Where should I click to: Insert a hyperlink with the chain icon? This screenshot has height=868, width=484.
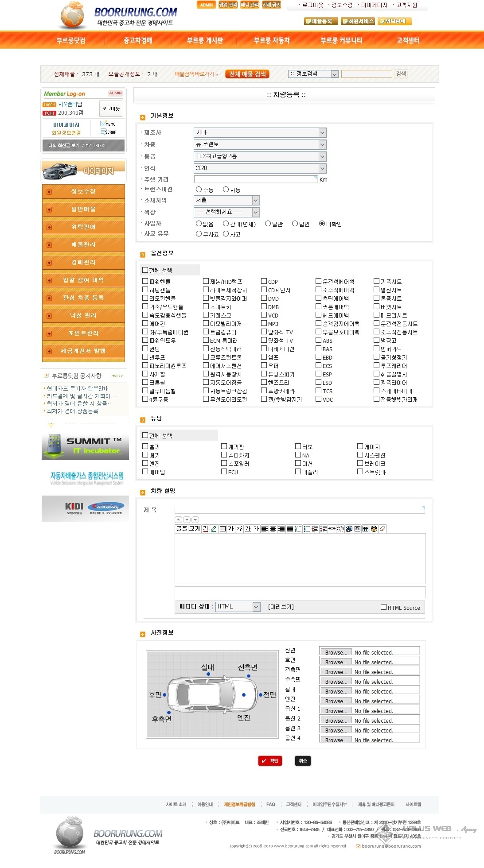coord(332,528)
